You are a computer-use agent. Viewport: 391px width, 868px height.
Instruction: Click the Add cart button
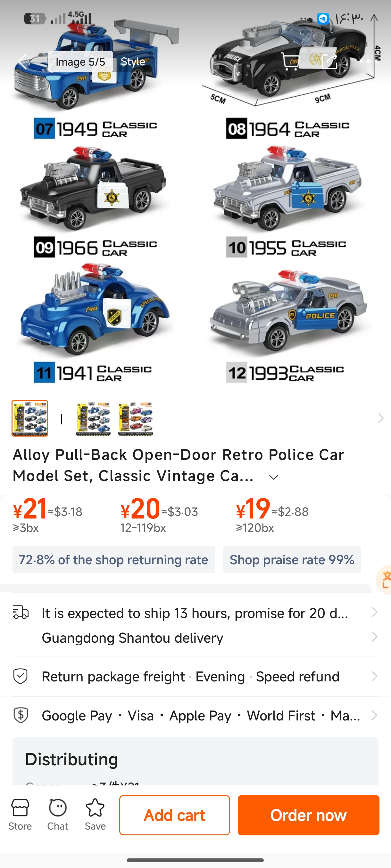pyautogui.click(x=174, y=815)
